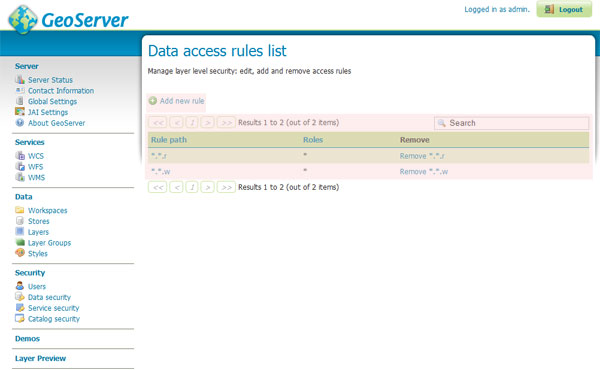The image size is (600, 370).
Task: Open Data security link
Action: pos(49,297)
